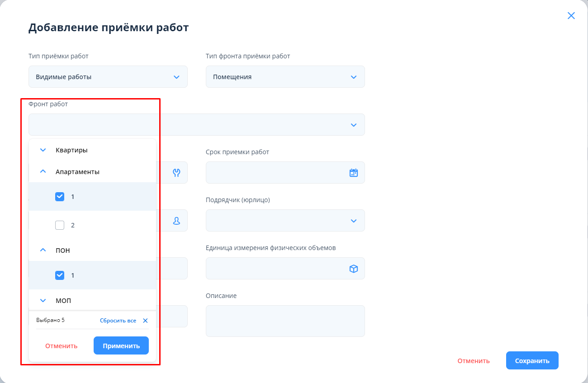This screenshot has width=588, height=383.
Task: Open the Подрядчик (юрлицо) dropdown
Action: [285, 221]
